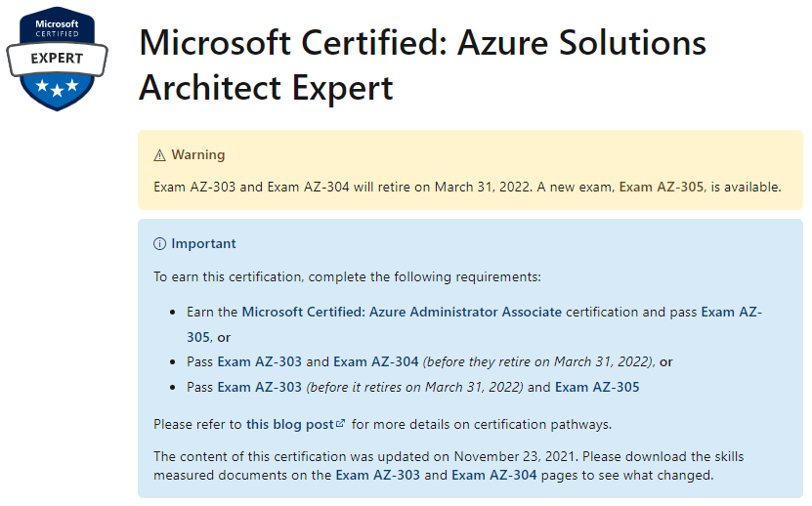Click the external link icon after blog post
The width and height of the screenshot is (812, 506).
point(340,424)
